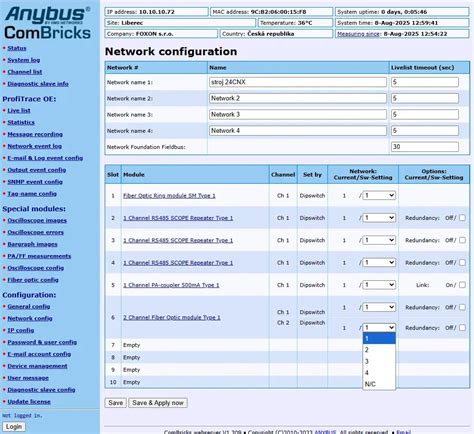Click the Network name 1 input field

(298, 82)
